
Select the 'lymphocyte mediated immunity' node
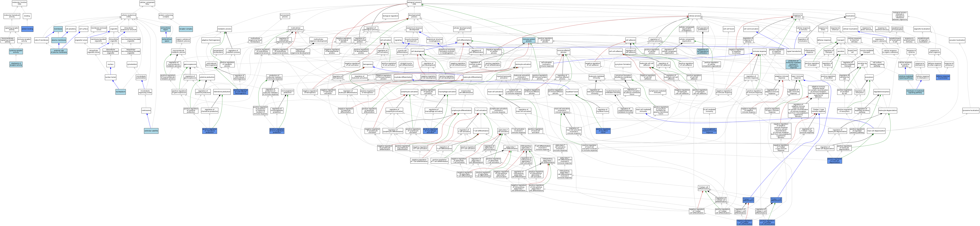[x=657, y=92]
